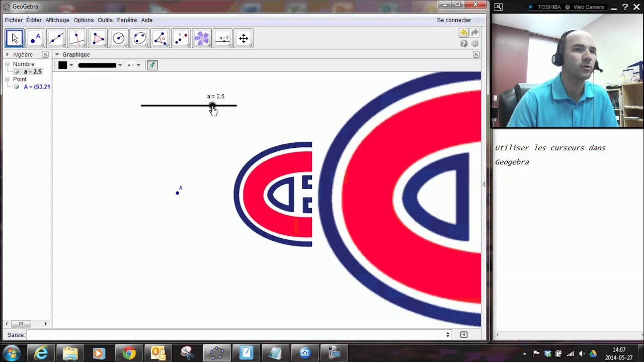
Task: Select the Line through two points tool
Action: point(56,38)
